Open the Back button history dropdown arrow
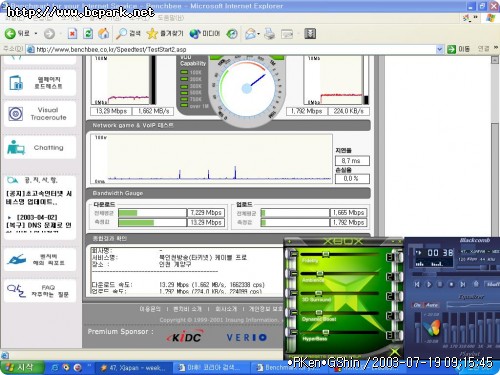500x375 pixels. (36, 34)
